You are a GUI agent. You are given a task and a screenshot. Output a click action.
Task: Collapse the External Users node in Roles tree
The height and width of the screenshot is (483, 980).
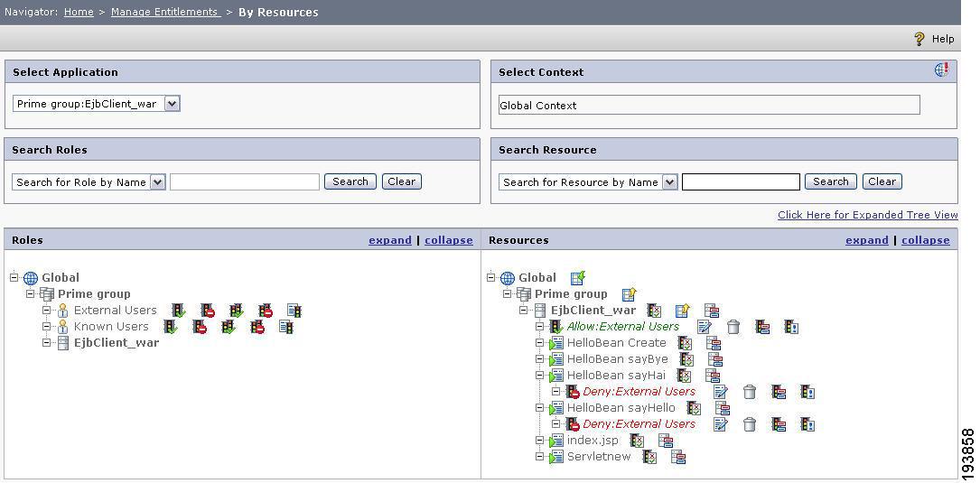[47, 310]
